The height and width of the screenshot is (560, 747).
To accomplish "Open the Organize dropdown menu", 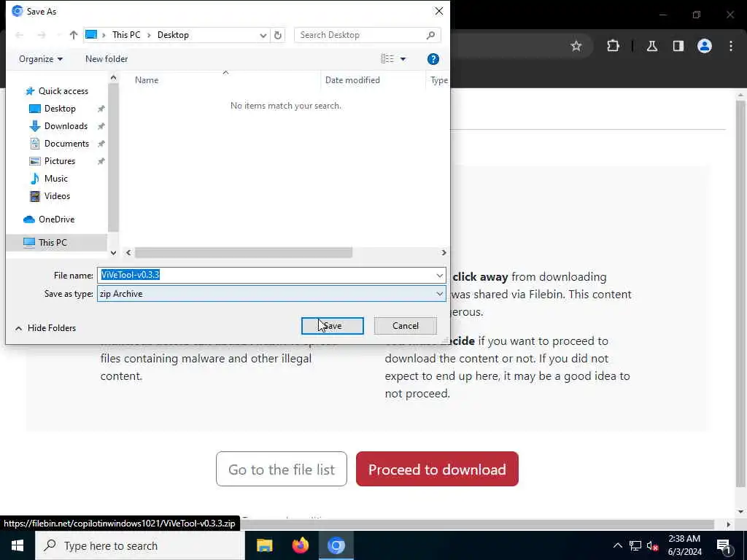I will [41, 59].
